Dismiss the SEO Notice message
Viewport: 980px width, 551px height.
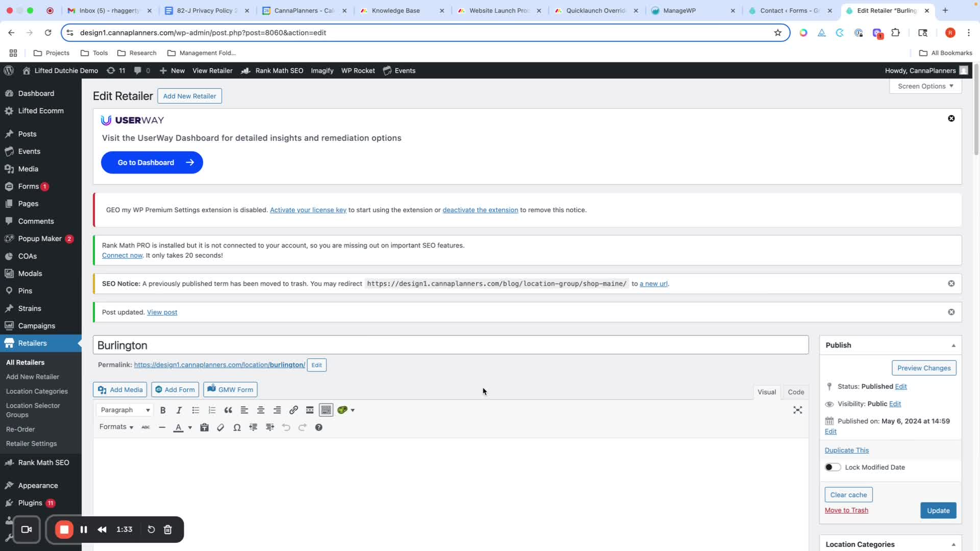tap(951, 284)
